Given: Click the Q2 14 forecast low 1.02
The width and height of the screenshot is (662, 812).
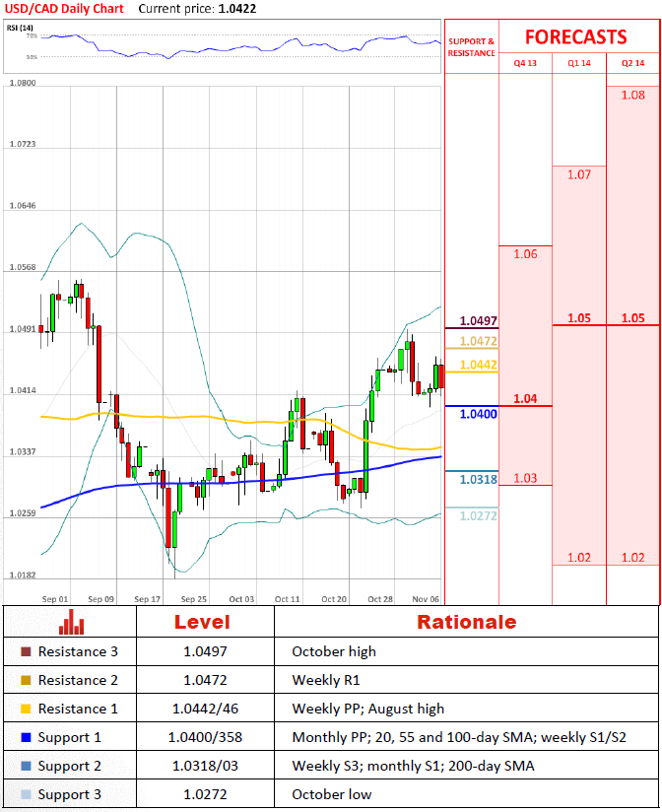Looking at the screenshot, I should click(632, 557).
